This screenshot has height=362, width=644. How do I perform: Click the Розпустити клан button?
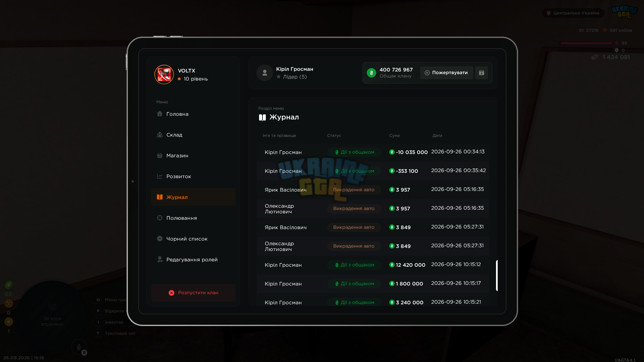(193, 293)
